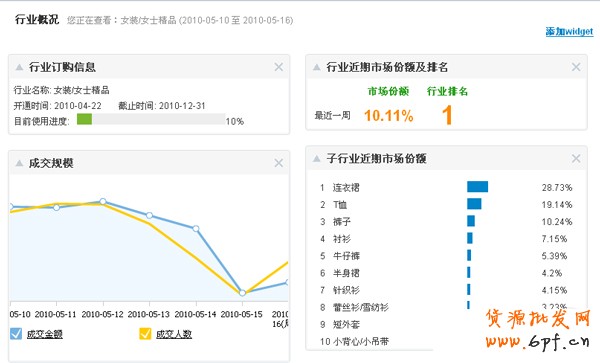Viewport: 600px width, 363px height.
Task: Collapse the 成交规模 panel triangle
Action: tap(19, 163)
